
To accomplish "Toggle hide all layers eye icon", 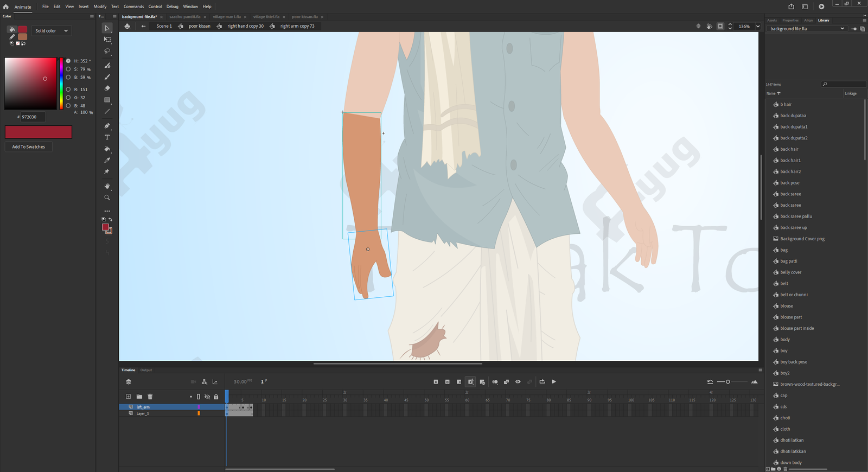I will pos(207,397).
